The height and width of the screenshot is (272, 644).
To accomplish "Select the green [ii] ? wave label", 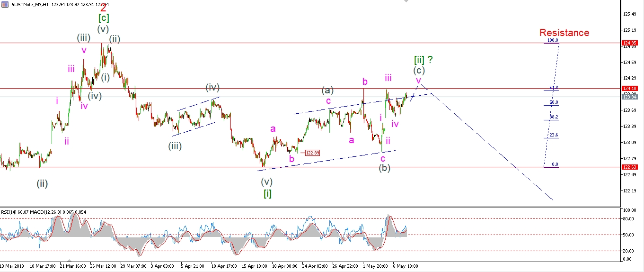I will [423, 60].
